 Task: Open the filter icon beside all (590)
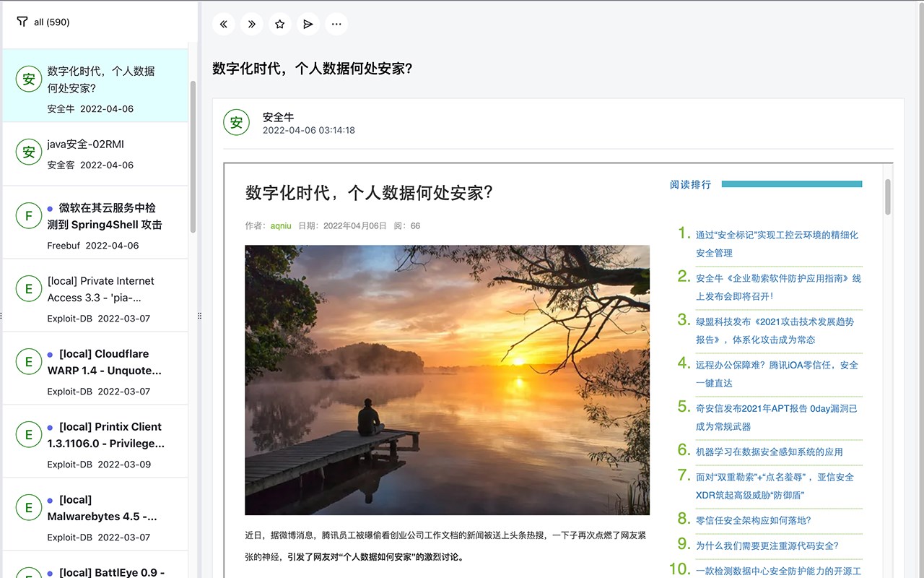(22, 22)
